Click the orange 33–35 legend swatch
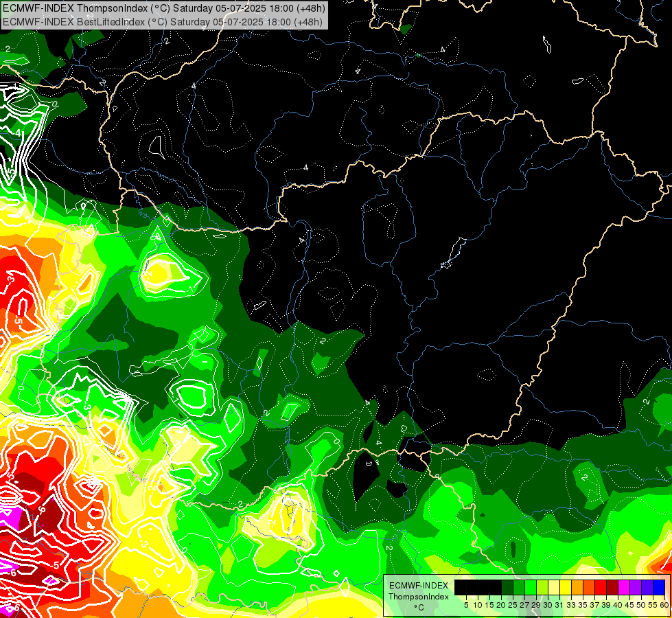This screenshot has width=672, height=618. click(577, 587)
